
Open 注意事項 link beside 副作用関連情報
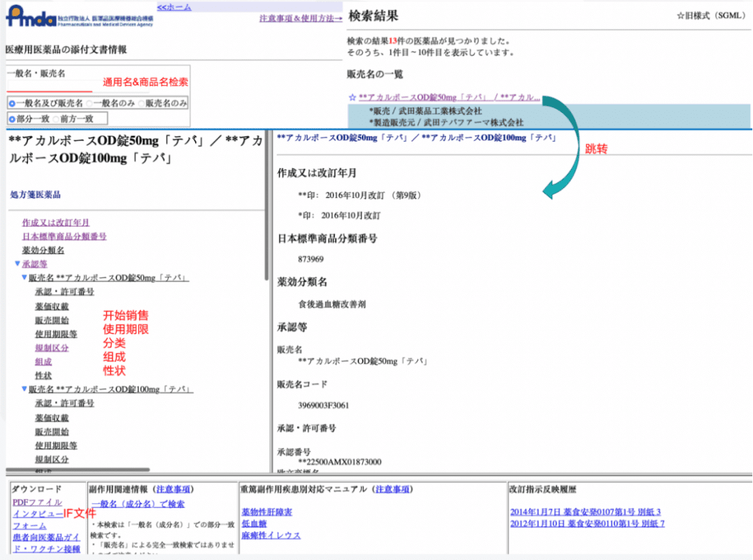pyautogui.click(x=174, y=489)
